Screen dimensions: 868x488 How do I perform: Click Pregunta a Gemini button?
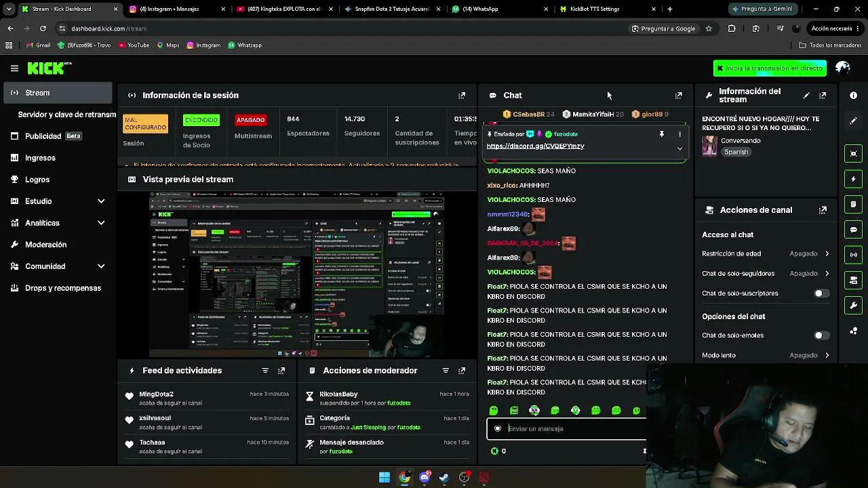pyautogui.click(x=763, y=9)
